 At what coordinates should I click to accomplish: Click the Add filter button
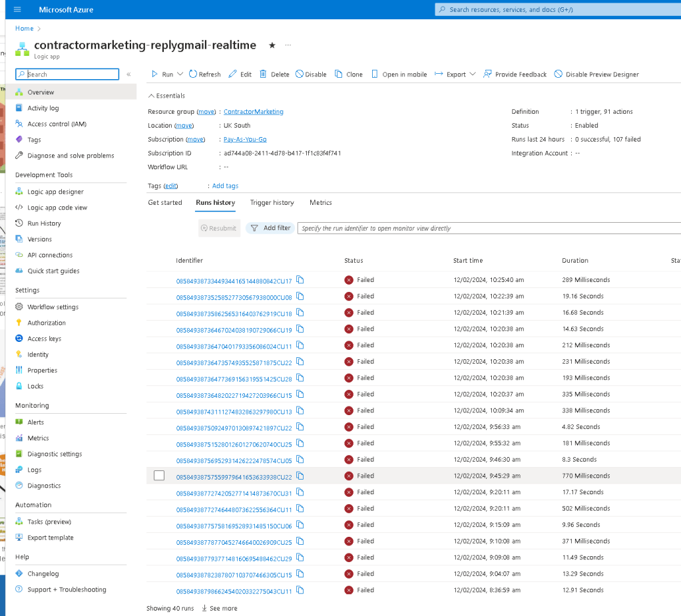[270, 228]
